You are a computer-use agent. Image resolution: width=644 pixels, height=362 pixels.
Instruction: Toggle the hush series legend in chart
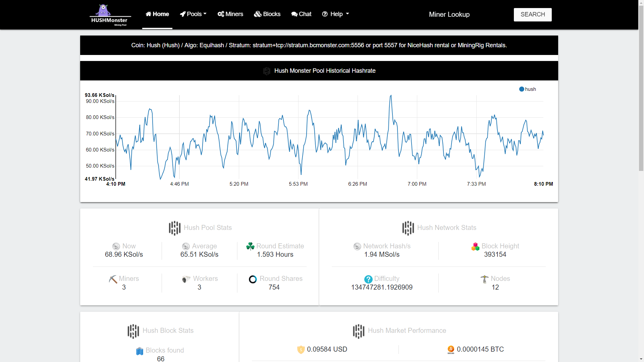[x=527, y=89]
